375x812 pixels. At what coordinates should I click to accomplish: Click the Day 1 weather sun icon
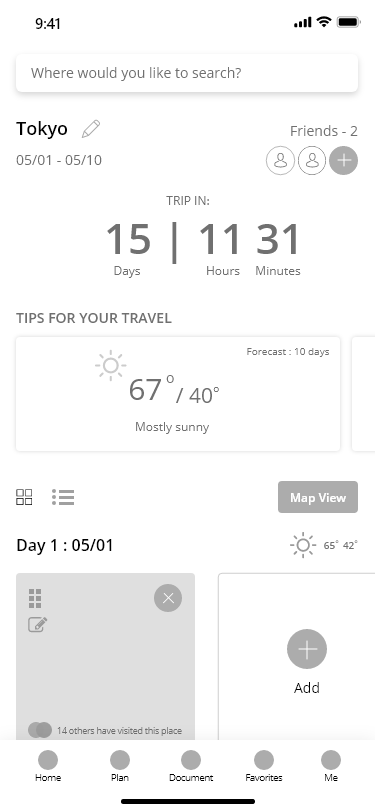pyautogui.click(x=303, y=545)
